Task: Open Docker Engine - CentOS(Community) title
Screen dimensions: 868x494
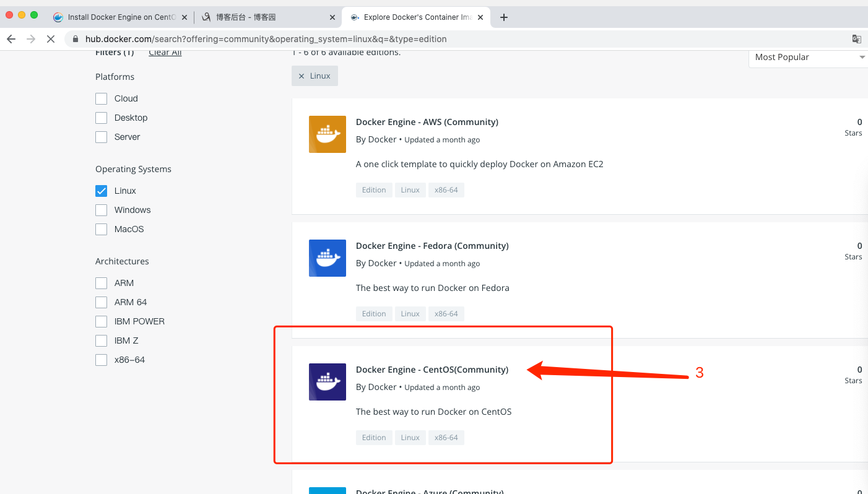Action: tap(432, 370)
